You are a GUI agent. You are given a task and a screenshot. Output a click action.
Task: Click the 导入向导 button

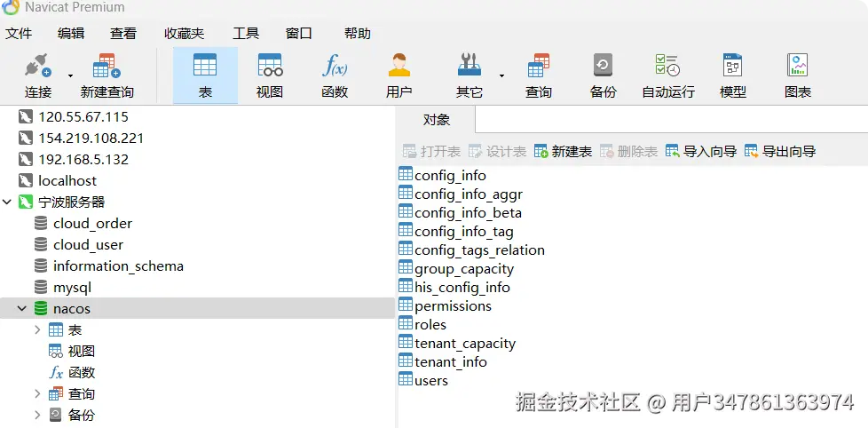point(701,151)
